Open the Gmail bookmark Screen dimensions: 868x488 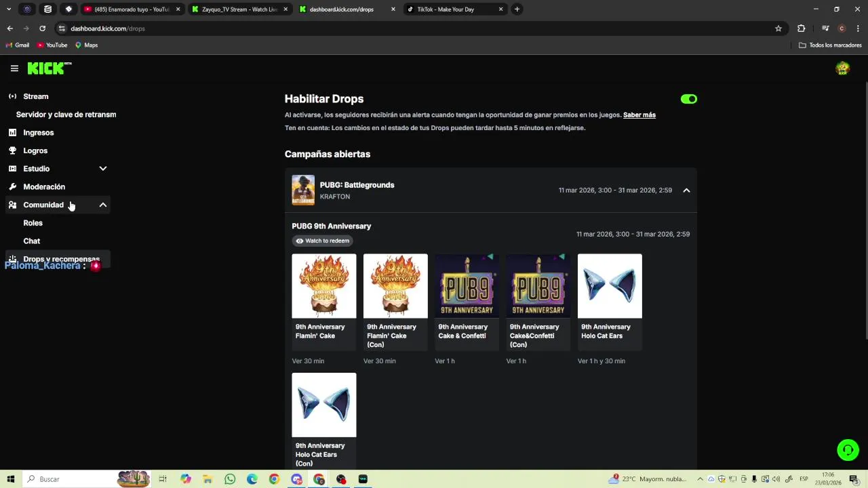pos(18,45)
